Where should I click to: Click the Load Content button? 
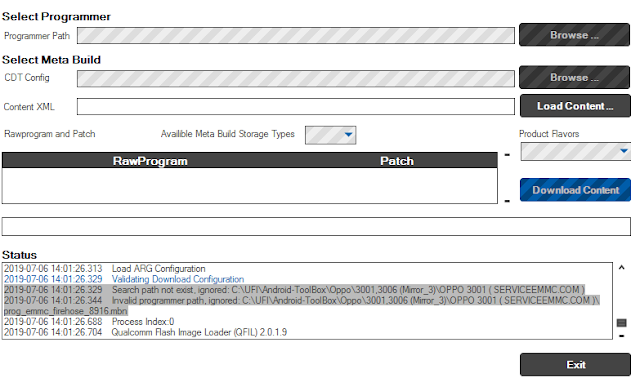point(575,106)
